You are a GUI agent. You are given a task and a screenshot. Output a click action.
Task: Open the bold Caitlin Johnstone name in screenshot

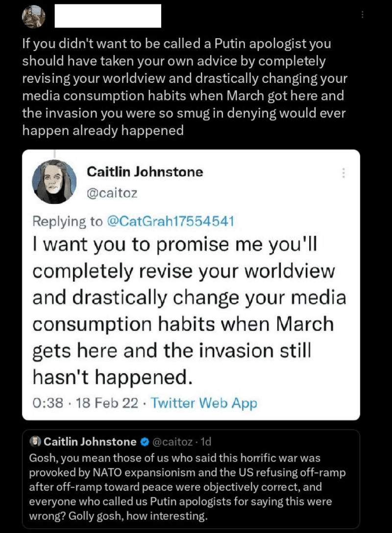pos(145,172)
